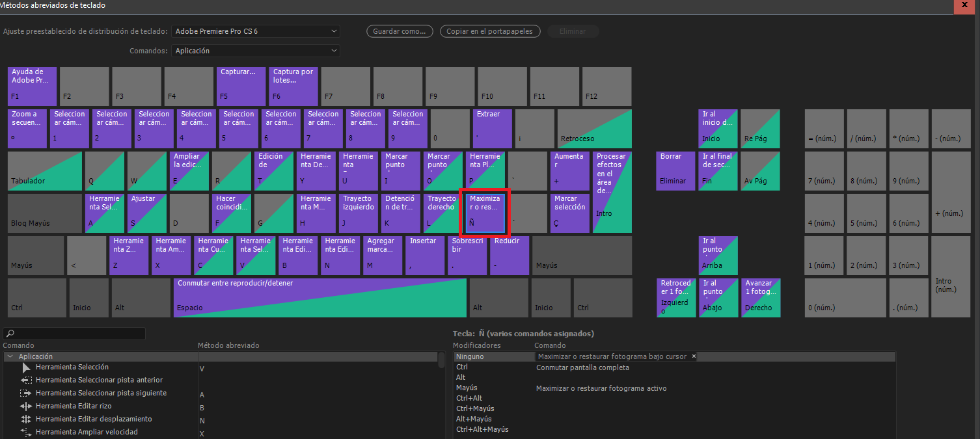Screen dimensions: 980x439
Task: Click the T key Edición de
Action: pyautogui.click(x=273, y=170)
